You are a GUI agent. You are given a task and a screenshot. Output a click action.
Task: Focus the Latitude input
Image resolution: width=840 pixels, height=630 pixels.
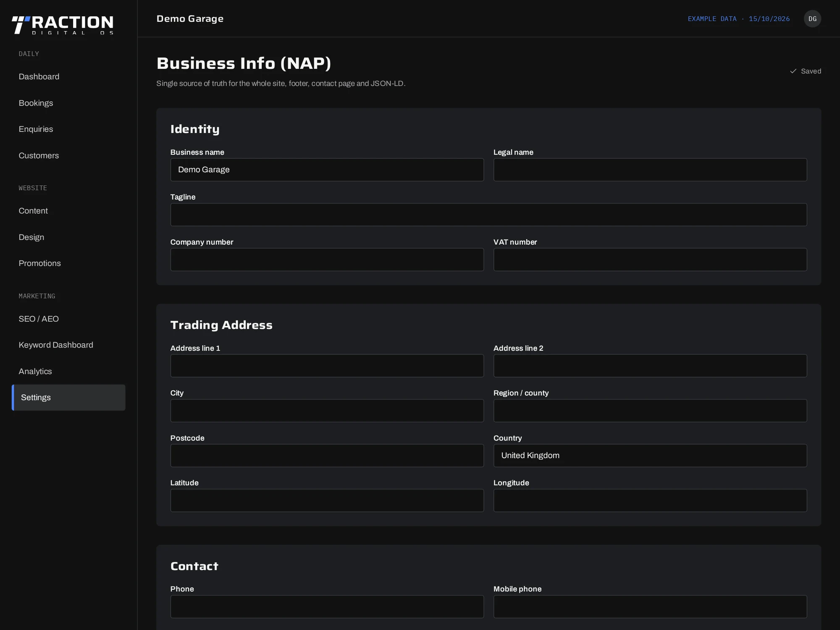coord(327,501)
